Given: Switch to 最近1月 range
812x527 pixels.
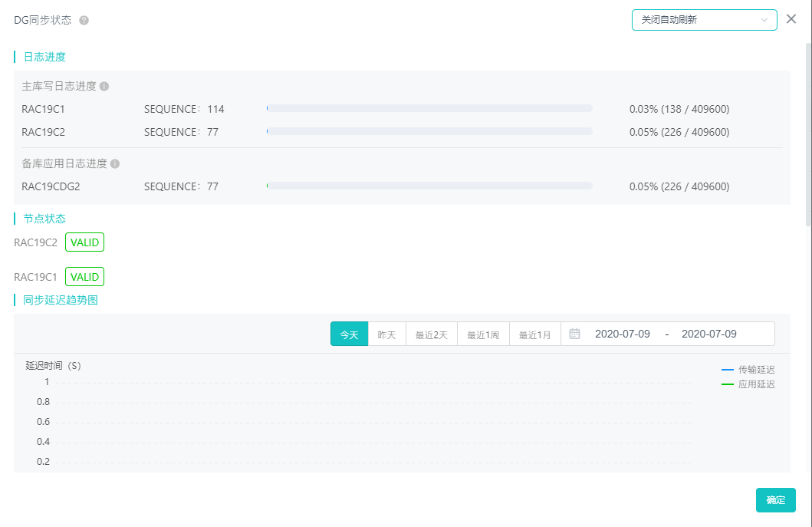Looking at the screenshot, I should tap(535, 334).
